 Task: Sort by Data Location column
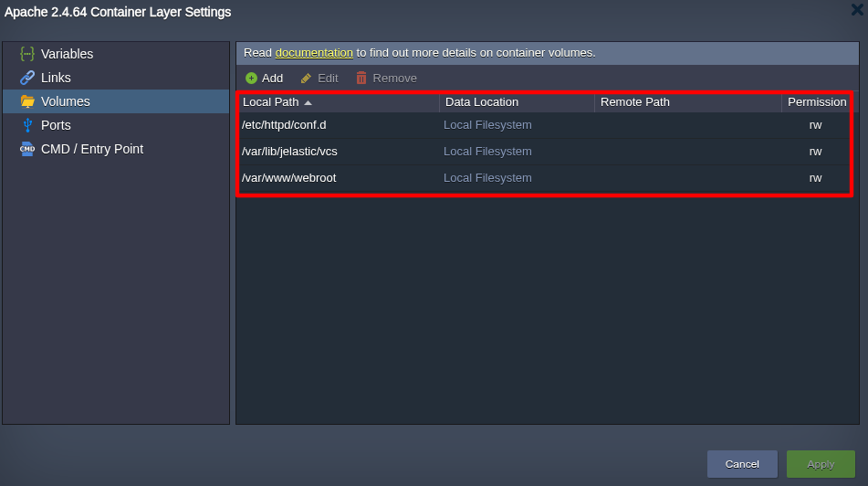coord(517,102)
